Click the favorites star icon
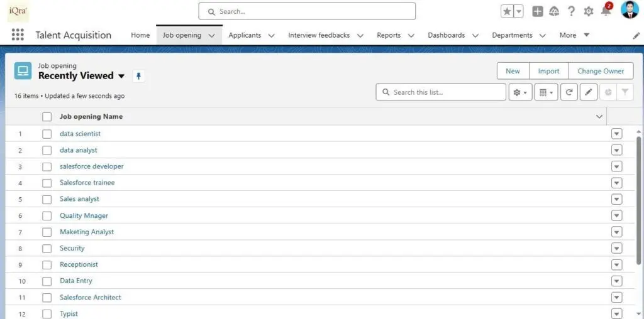Viewport: 644px width, 319px height. pyautogui.click(x=507, y=11)
